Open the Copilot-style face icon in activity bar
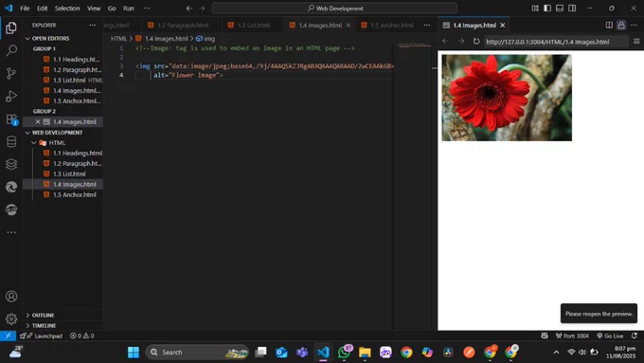The image size is (644, 363). (x=11, y=209)
